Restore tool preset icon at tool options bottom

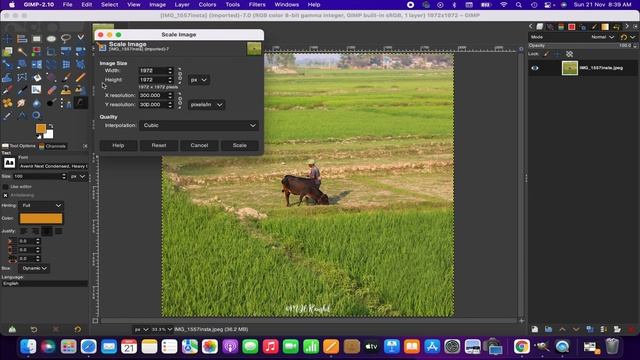coord(34,329)
